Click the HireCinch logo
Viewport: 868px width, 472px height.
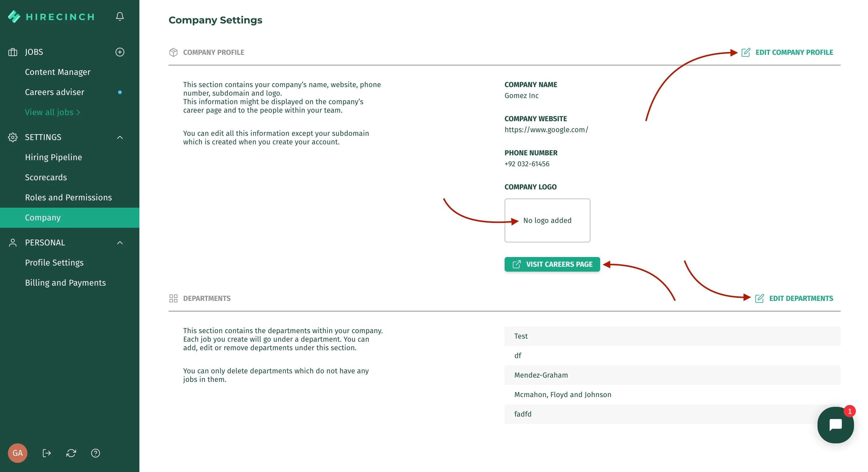point(51,16)
